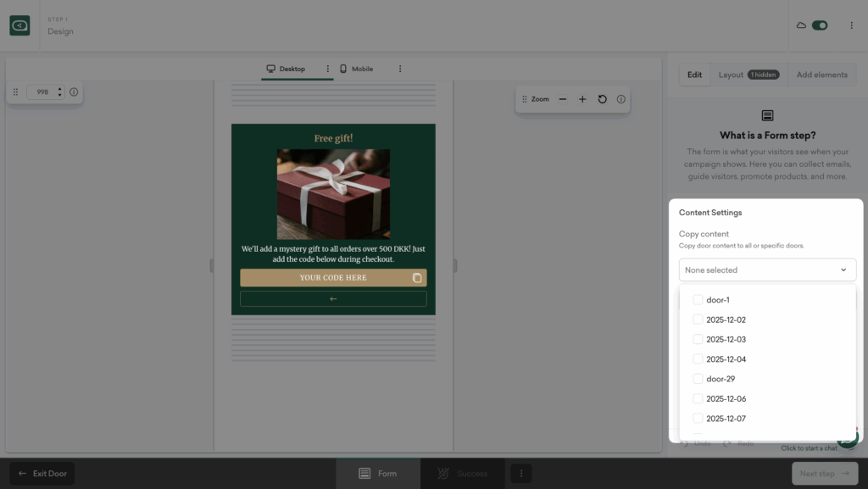
Task: Click the zoom out minus icon
Action: coord(562,99)
